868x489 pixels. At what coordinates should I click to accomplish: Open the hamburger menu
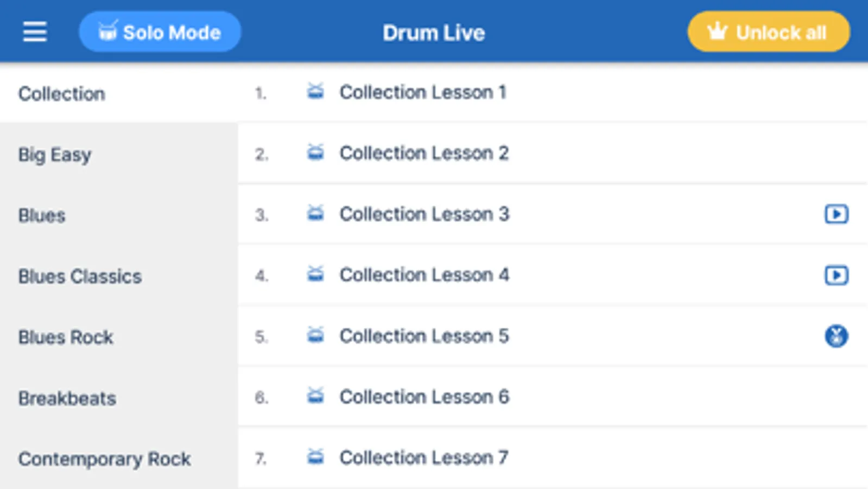(35, 32)
